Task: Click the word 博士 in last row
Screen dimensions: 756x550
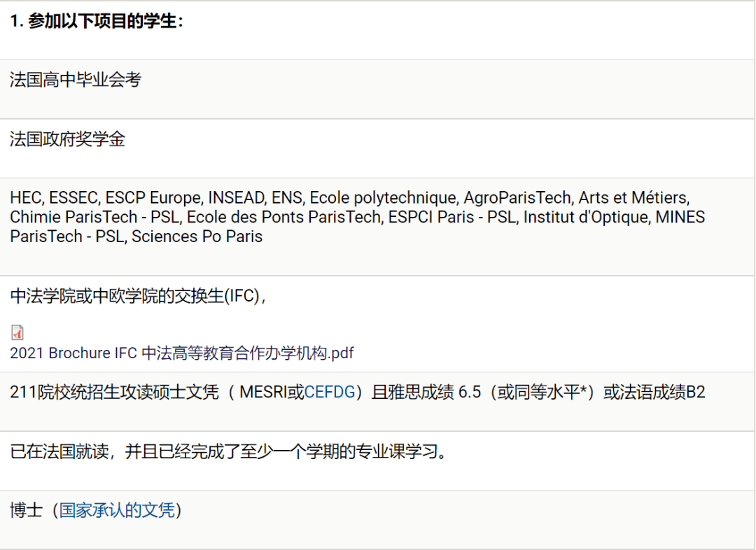Action: (x=27, y=511)
